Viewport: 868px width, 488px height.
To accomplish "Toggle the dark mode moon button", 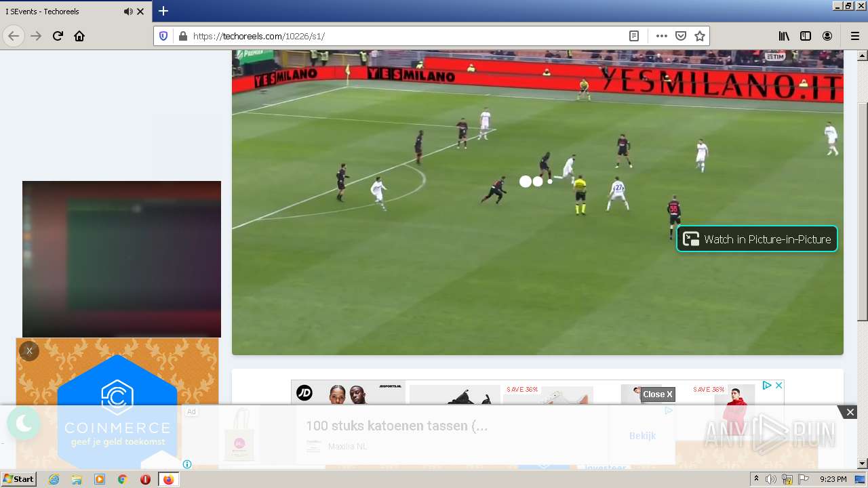I will point(24,424).
